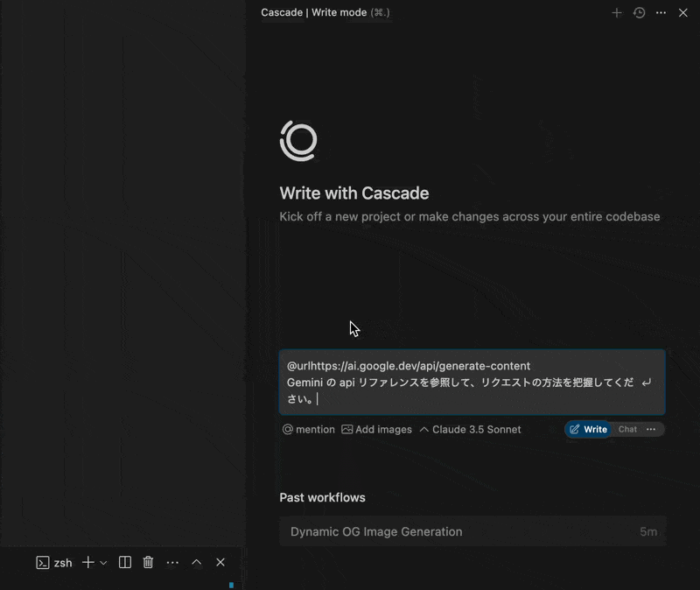Split the terminal using split icon
Image resolution: width=700 pixels, height=590 pixels.
[125, 563]
